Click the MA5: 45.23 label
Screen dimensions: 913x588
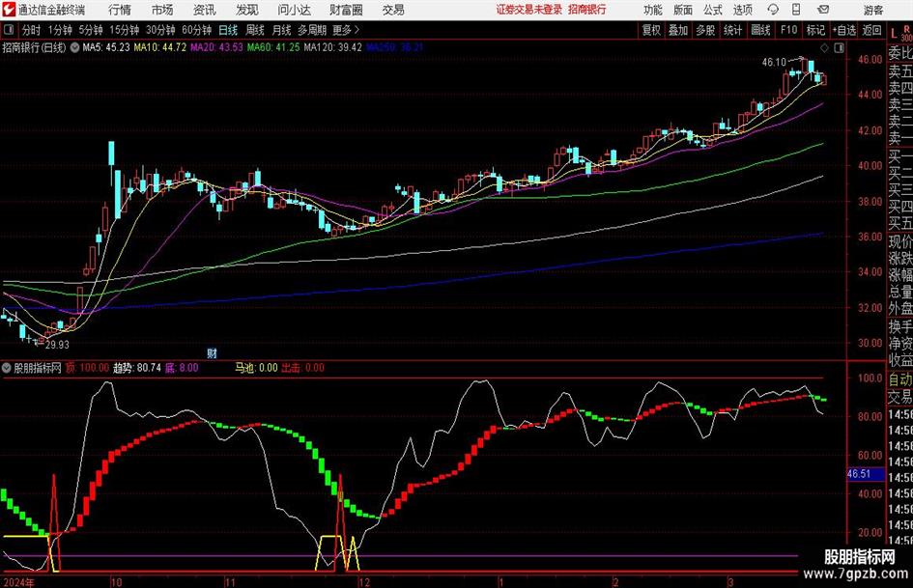106,47
